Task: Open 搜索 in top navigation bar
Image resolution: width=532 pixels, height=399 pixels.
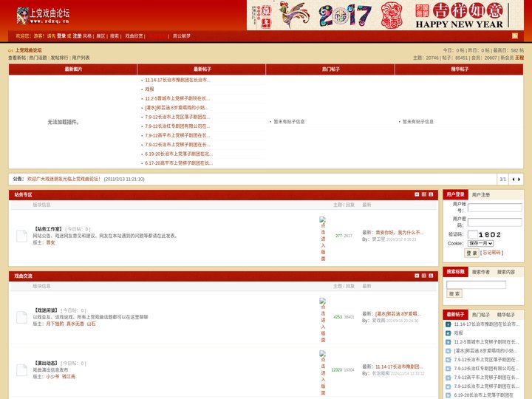Action: [115, 35]
